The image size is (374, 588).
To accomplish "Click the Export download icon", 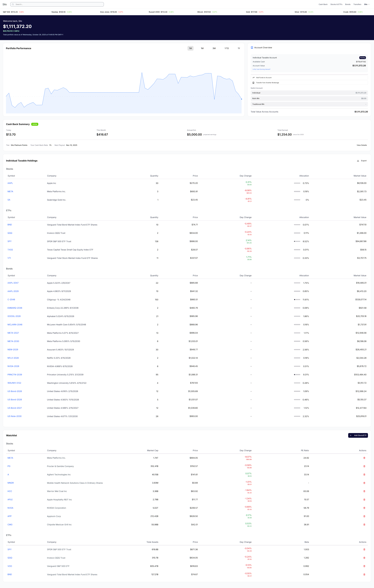I will [358, 161].
